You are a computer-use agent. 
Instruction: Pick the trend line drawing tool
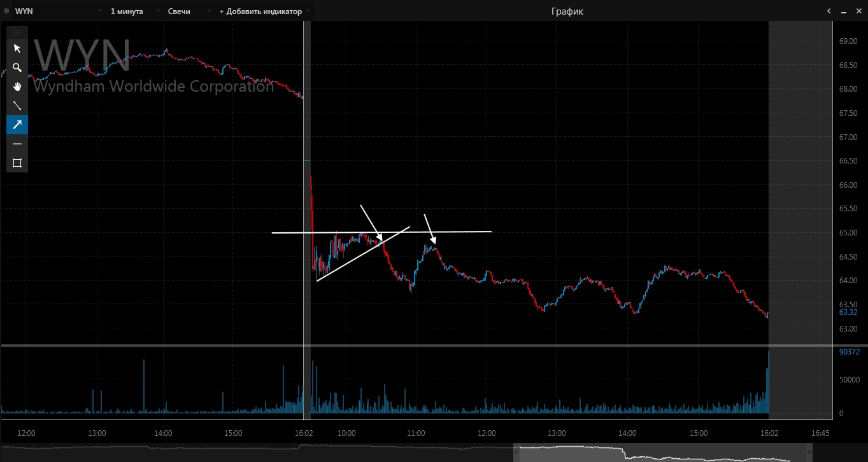(x=17, y=106)
